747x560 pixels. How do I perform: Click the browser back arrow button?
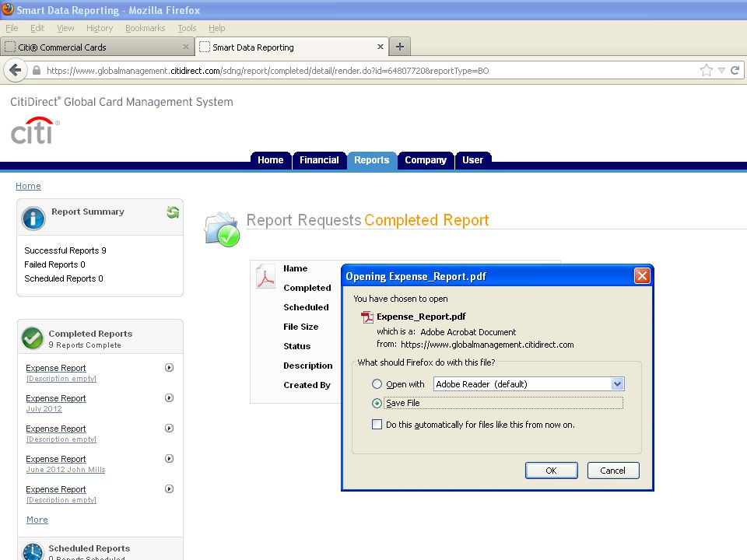(15, 71)
